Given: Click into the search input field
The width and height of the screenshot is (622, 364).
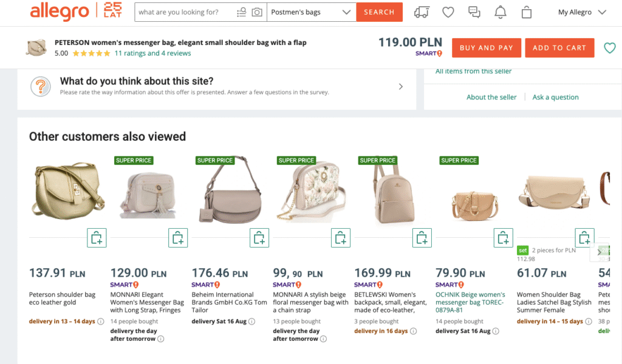Looking at the screenshot, I should pyautogui.click(x=182, y=12).
